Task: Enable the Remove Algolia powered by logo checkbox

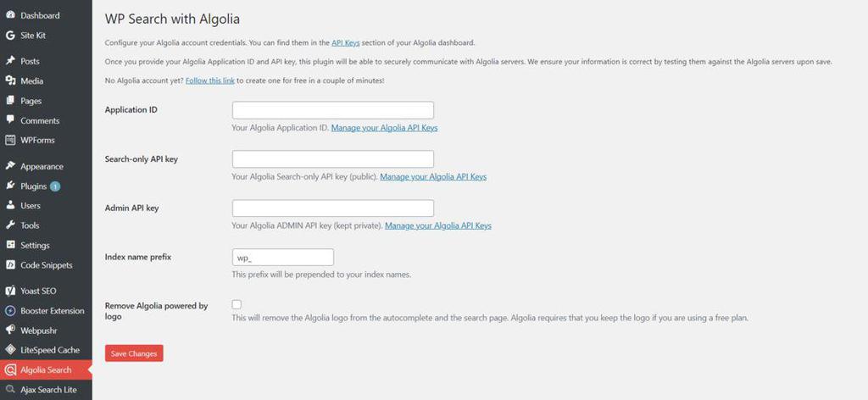Action: (x=236, y=304)
